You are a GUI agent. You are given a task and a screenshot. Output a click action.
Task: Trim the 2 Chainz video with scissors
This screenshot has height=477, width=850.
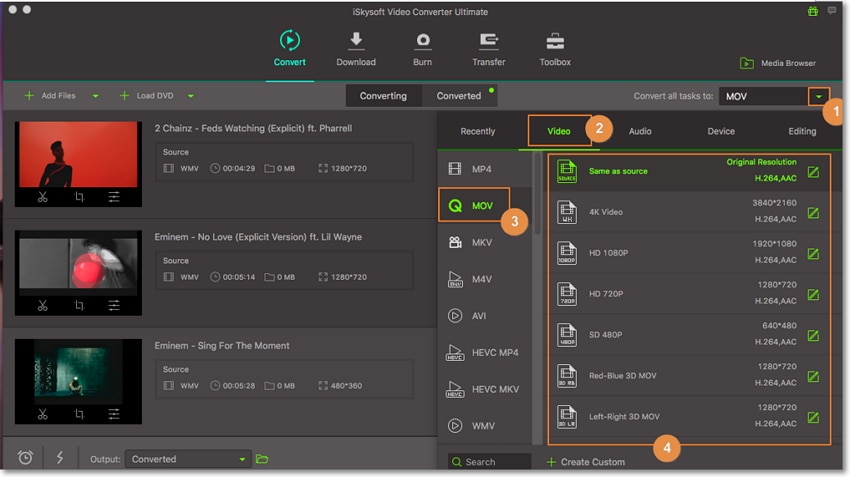coord(43,197)
